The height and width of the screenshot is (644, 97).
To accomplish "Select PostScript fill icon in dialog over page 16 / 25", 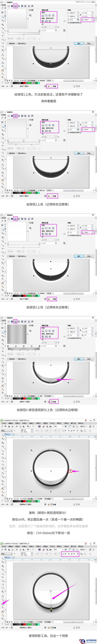I will pos(32,321).
